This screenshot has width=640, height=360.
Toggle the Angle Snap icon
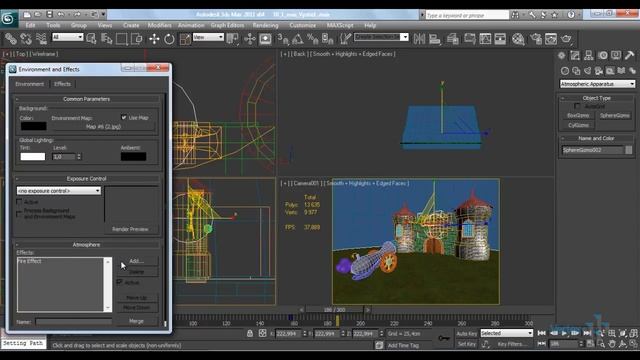click(x=298, y=39)
